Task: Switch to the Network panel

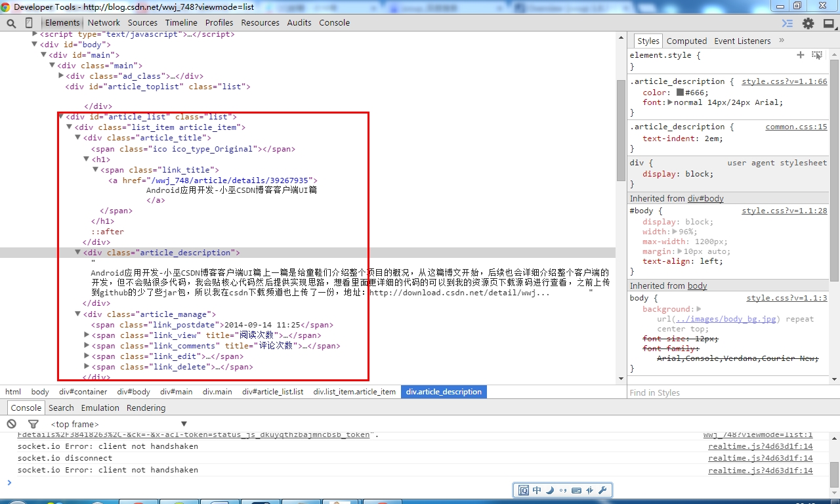Action: (x=104, y=22)
